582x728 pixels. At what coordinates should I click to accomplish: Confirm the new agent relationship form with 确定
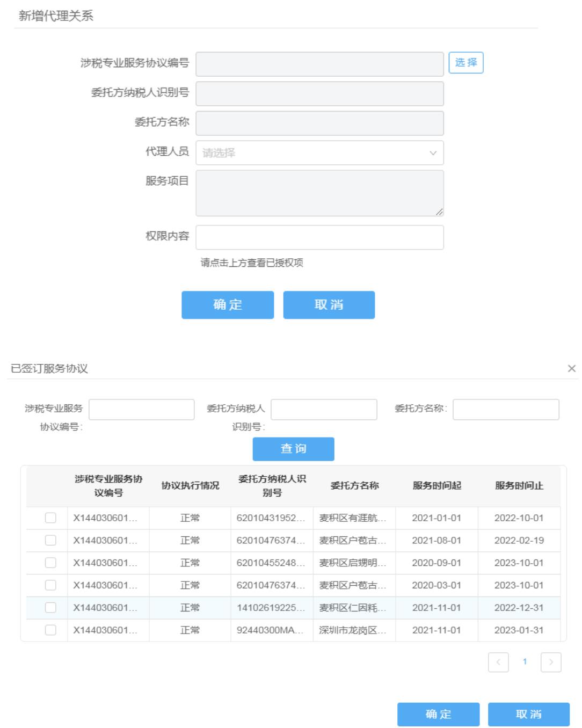(x=228, y=305)
